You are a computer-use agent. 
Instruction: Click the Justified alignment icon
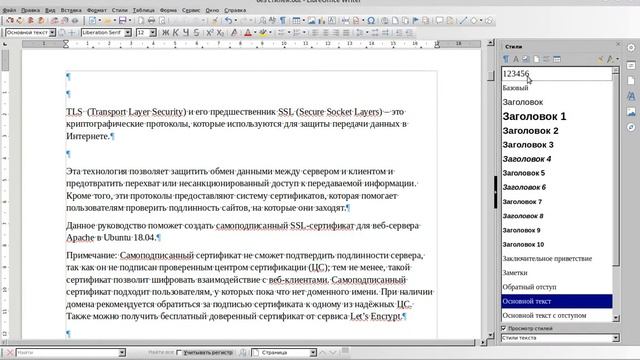[346, 33]
